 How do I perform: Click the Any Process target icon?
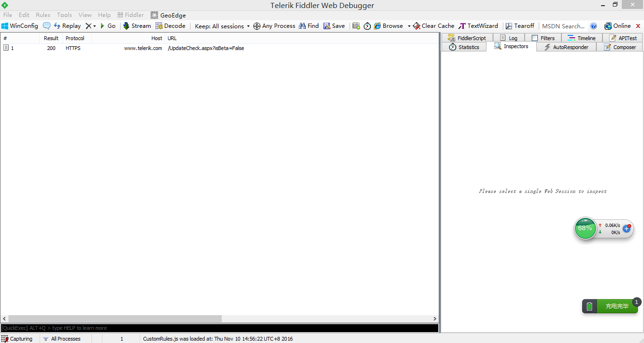click(257, 26)
